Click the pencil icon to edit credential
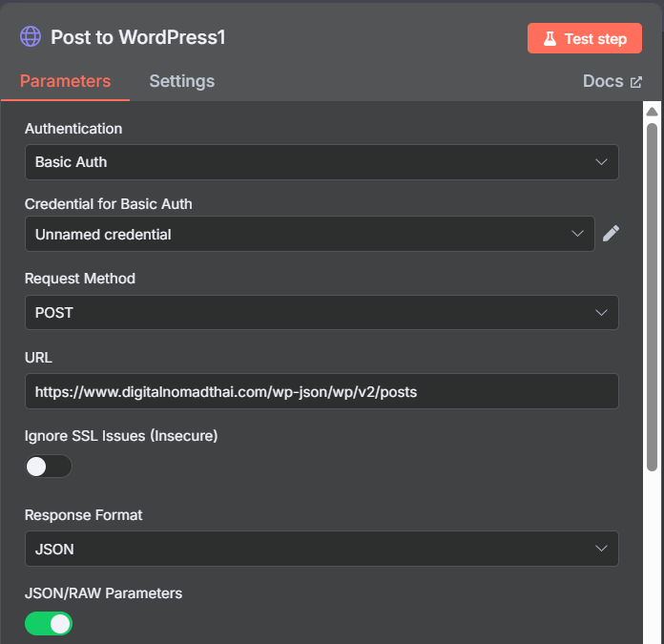664x644 pixels. pos(611,234)
